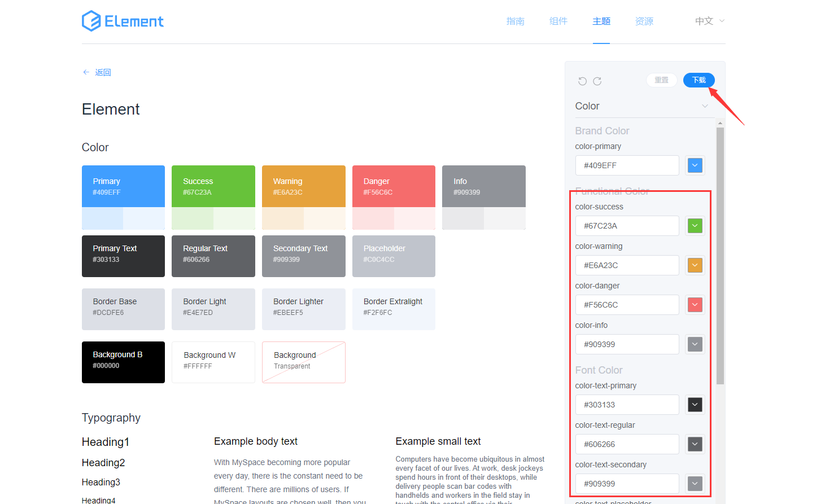Click the Border Lighter #EBEEF5 card

tap(304, 309)
